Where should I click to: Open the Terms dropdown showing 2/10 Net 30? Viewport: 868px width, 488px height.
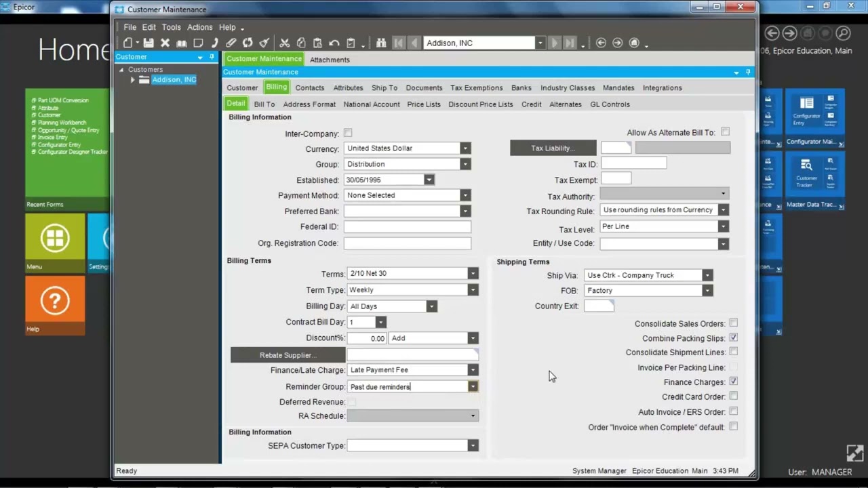point(473,273)
